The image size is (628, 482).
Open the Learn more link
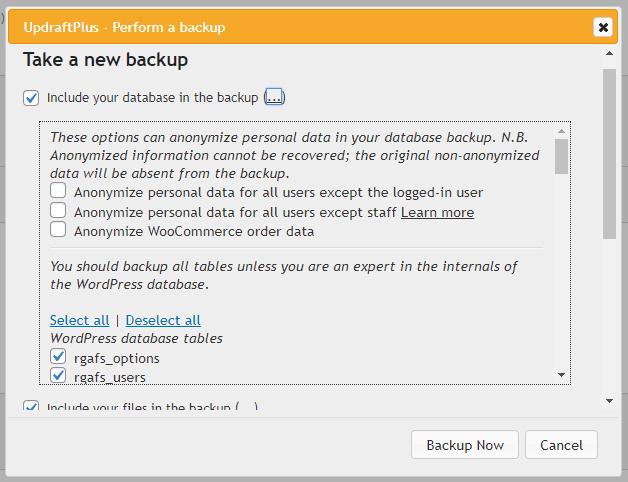(437, 212)
